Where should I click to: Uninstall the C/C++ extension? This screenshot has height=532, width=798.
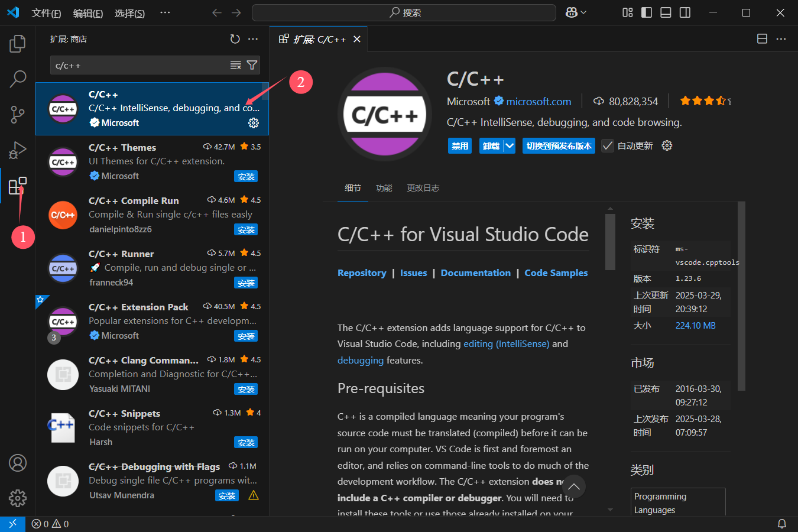[491, 145]
